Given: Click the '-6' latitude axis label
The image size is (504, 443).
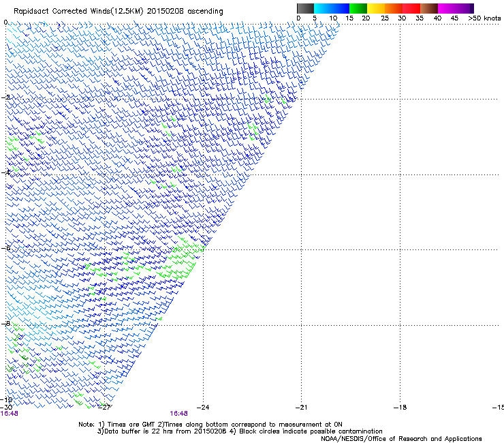Looking at the screenshot, I should pyautogui.click(x=5, y=248).
